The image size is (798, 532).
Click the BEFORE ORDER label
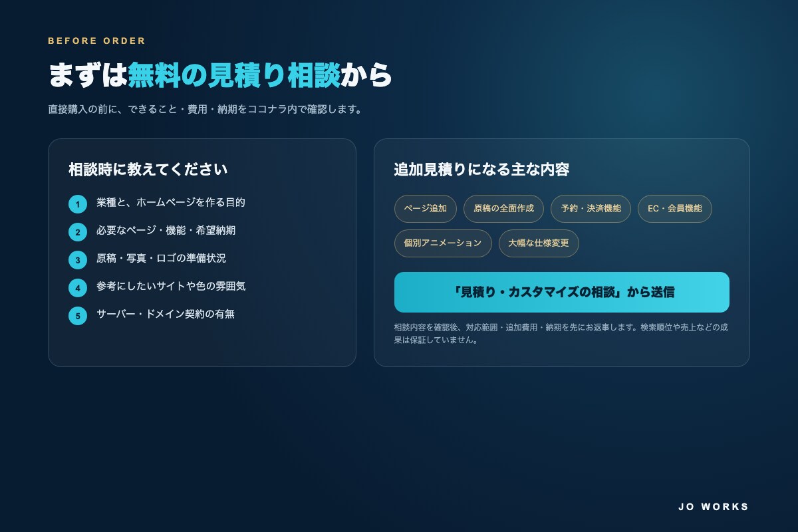click(97, 41)
